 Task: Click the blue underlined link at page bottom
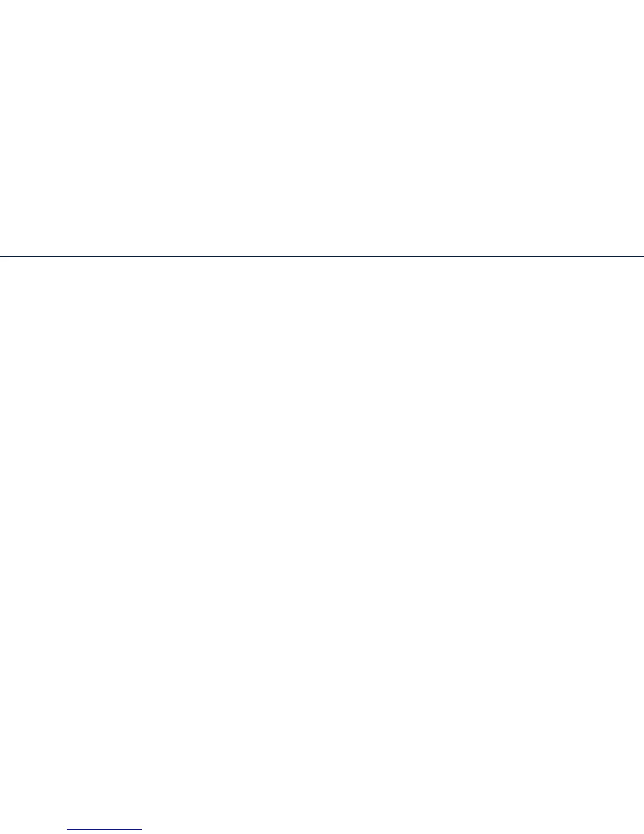click(104, 829)
